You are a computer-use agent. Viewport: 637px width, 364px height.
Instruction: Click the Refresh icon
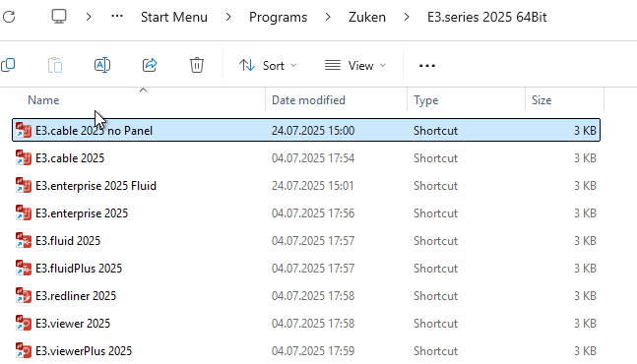click(9, 17)
